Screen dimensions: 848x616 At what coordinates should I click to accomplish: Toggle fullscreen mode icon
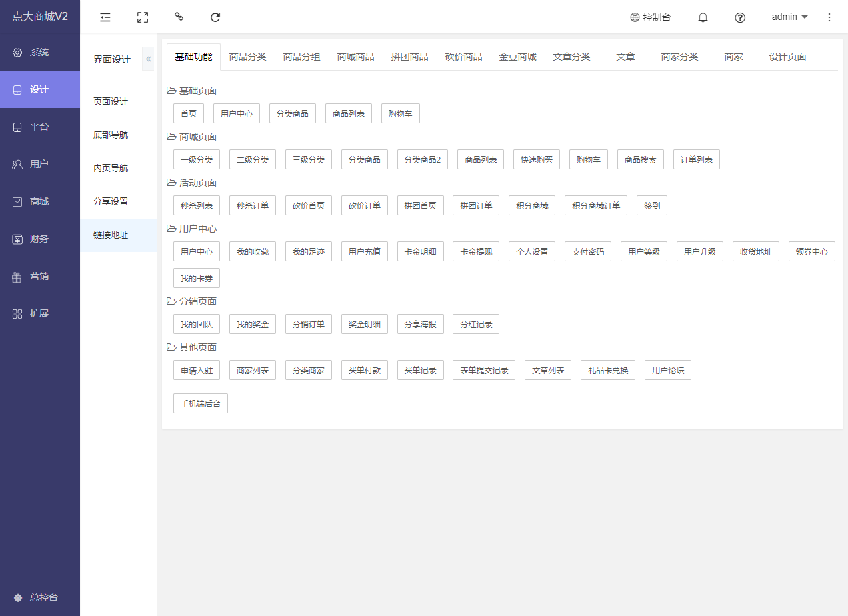[142, 17]
